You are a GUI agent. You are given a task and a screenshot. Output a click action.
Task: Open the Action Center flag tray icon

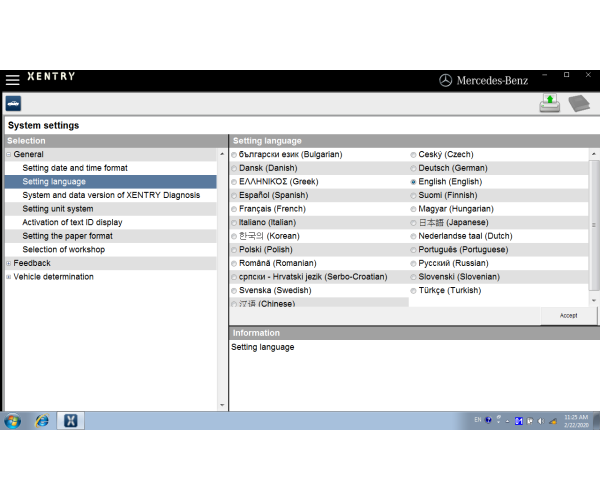(x=530, y=421)
